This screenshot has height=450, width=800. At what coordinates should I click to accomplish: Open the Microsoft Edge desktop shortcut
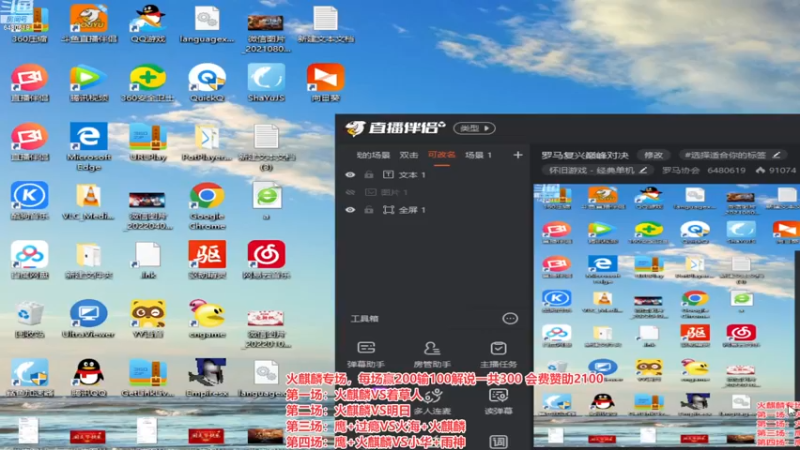89,146
